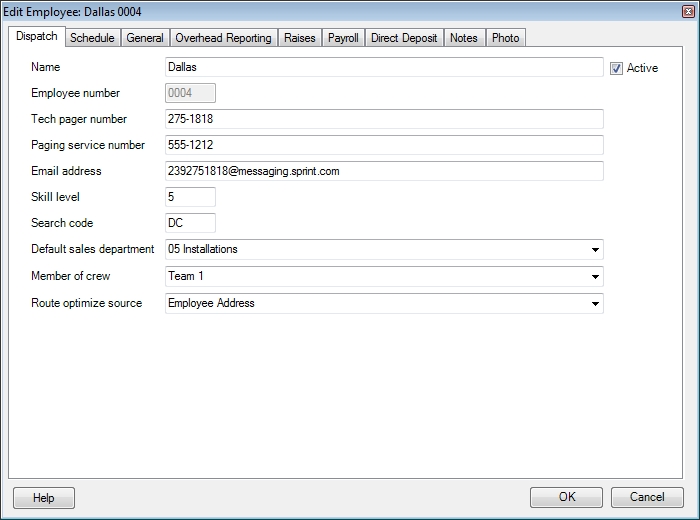Click the Name field containing Dallas
This screenshot has height=520, width=700.
tap(384, 67)
